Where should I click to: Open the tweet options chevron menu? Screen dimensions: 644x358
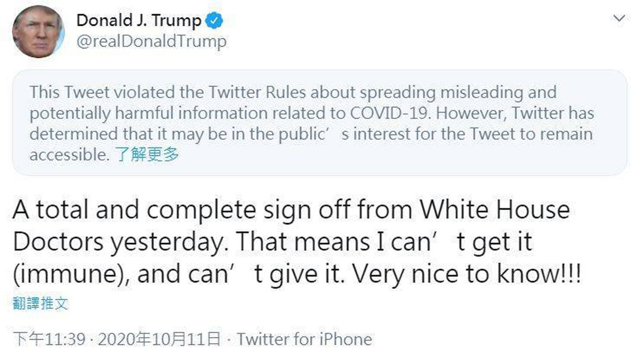click(619, 18)
